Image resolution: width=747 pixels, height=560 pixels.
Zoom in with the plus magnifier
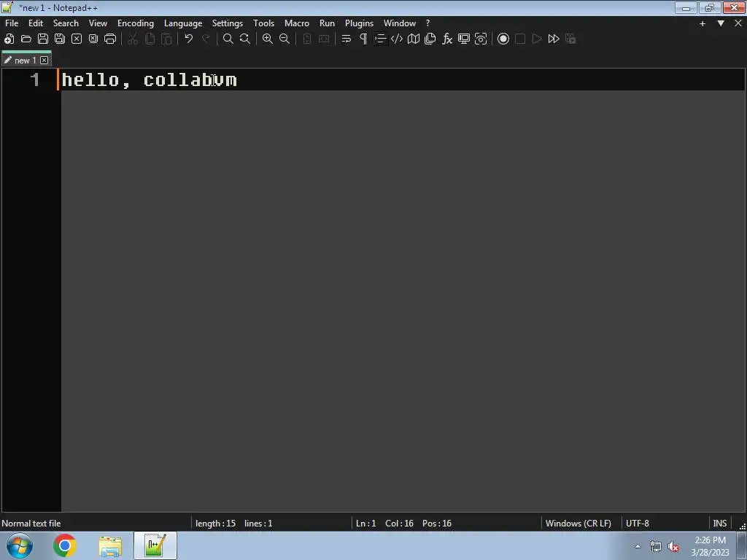coord(268,39)
